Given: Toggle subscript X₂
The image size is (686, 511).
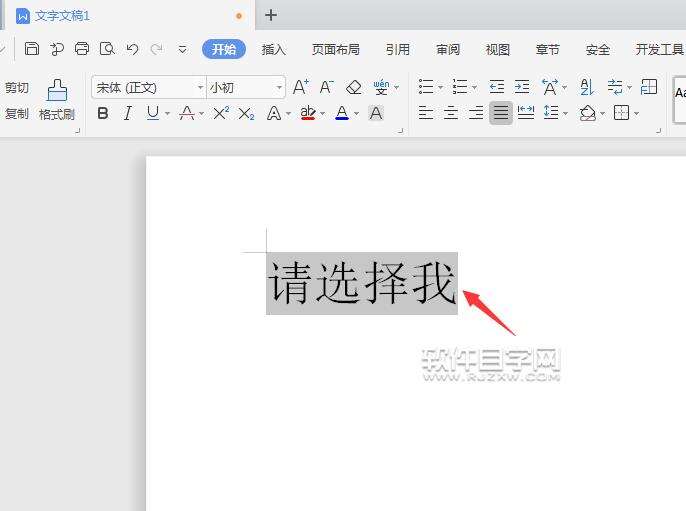Looking at the screenshot, I should click(246, 114).
